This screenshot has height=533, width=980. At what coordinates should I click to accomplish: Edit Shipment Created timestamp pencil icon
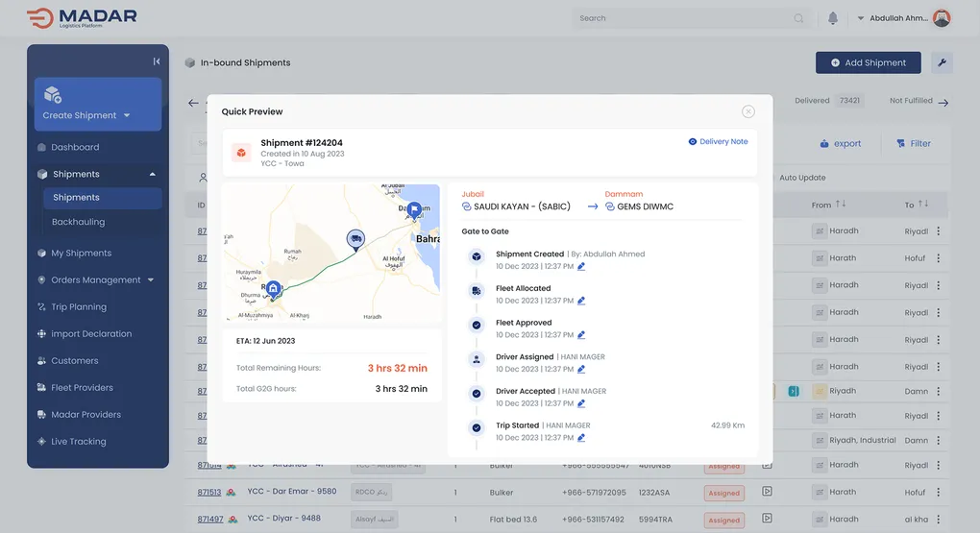pos(581,266)
